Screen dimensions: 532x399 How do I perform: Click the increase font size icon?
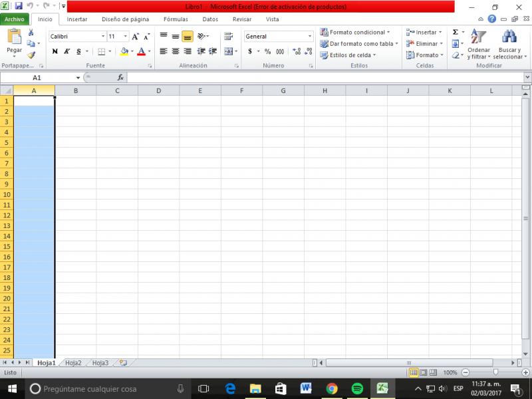tap(136, 37)
